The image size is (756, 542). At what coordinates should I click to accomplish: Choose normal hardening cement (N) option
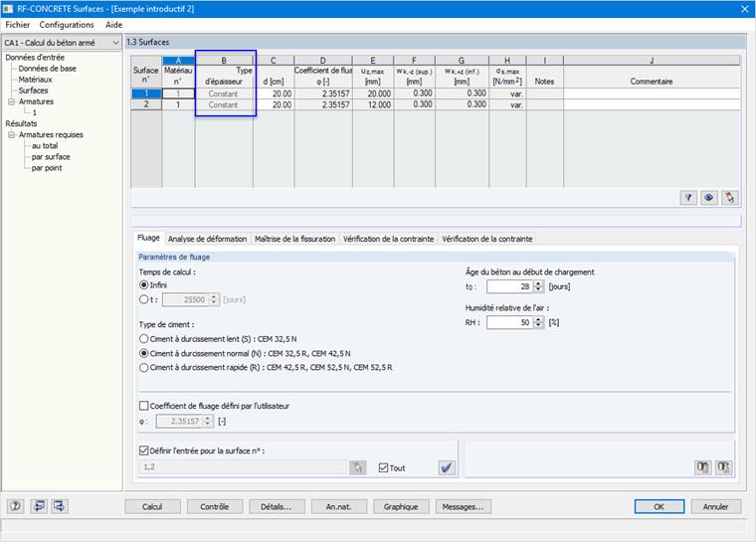pos(143,353)
